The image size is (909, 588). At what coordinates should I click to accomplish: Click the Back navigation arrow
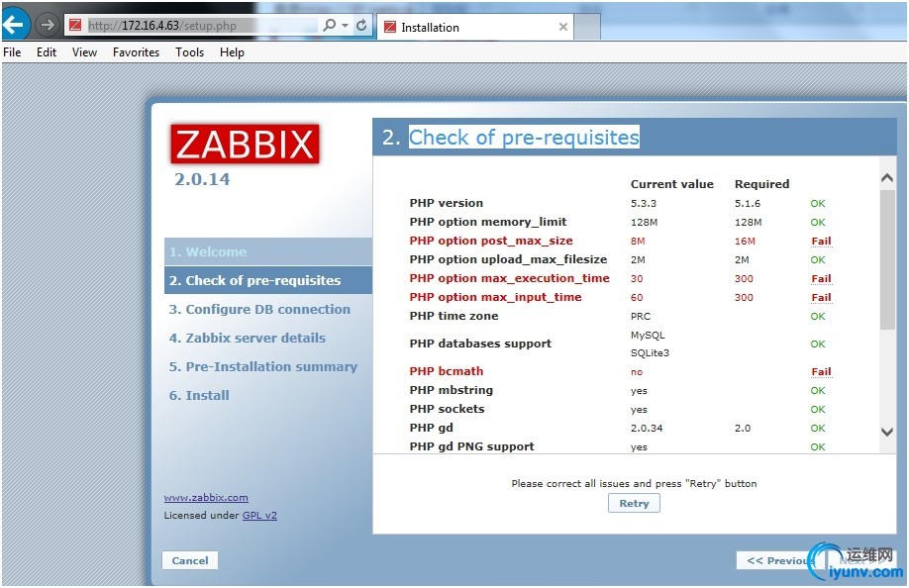(x=17, y=24)
